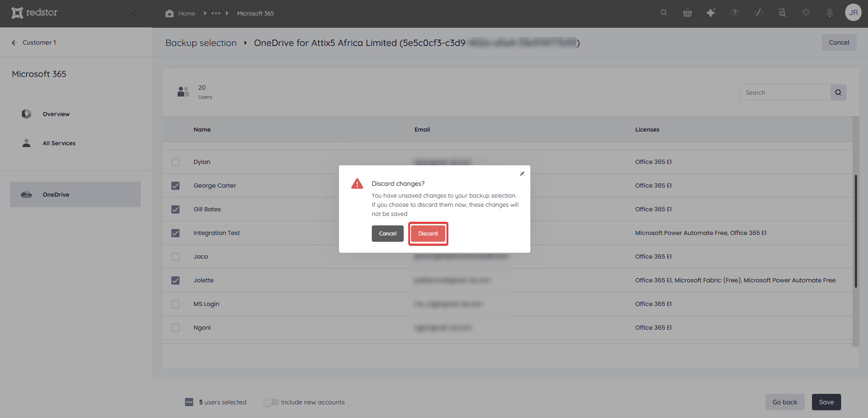The image size is (868, 418).
Task: Uncheck the Gill Bates checkbox
Action: click(175, 209)
